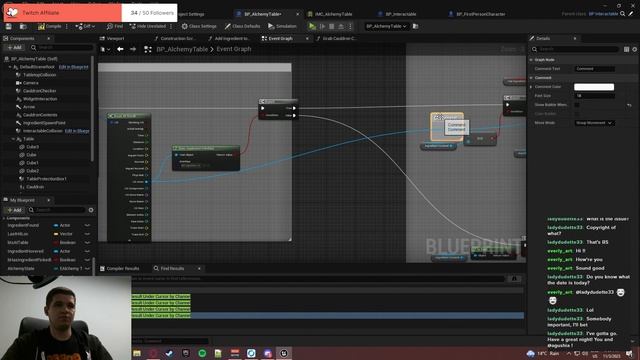Switch to the BP_AlchemyTable asset tab
This screenshot has height=360, width=640.
click(x=262, y=14)
